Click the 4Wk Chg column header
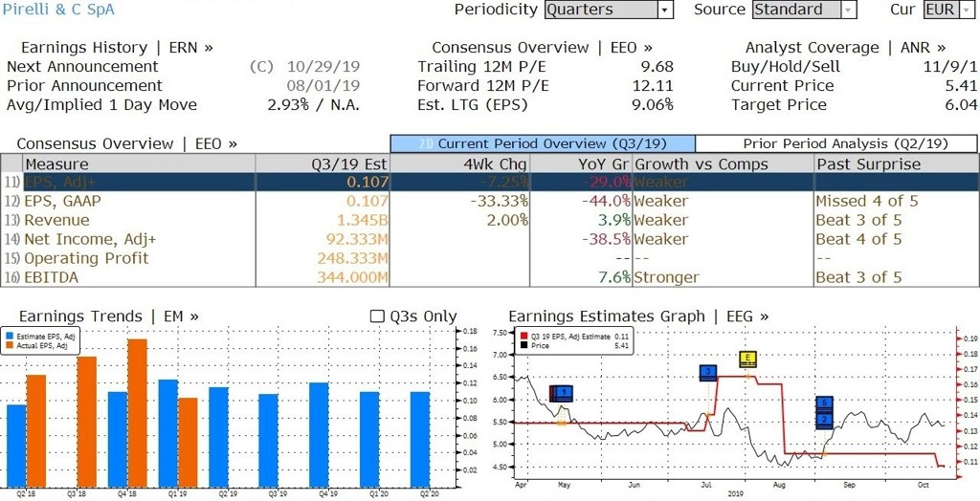Screen dimensions: 980x501 point(459,163)
